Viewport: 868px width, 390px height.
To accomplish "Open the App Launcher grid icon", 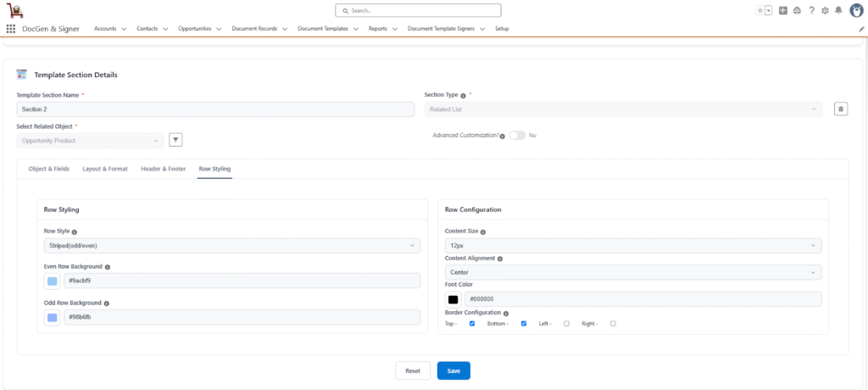I will pyautogui.click(x=11, y=29).
